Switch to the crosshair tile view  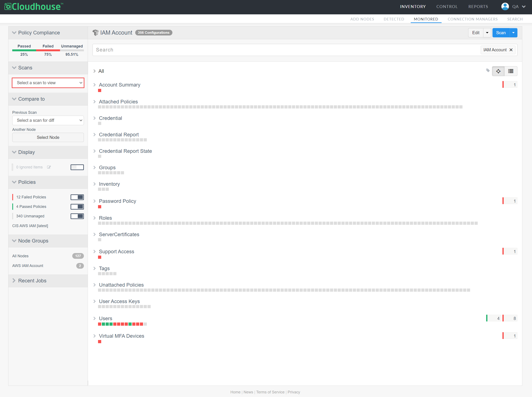(x=498, y=71)
